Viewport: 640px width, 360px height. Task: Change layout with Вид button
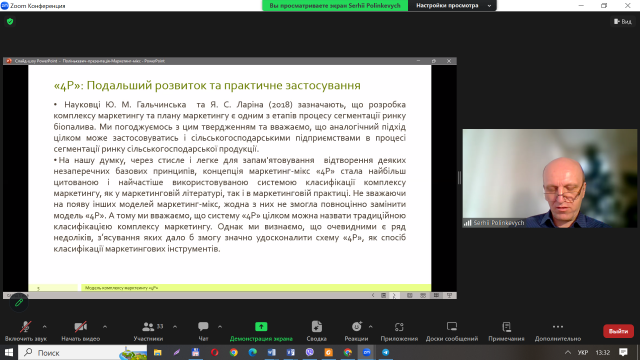point(623,22)
